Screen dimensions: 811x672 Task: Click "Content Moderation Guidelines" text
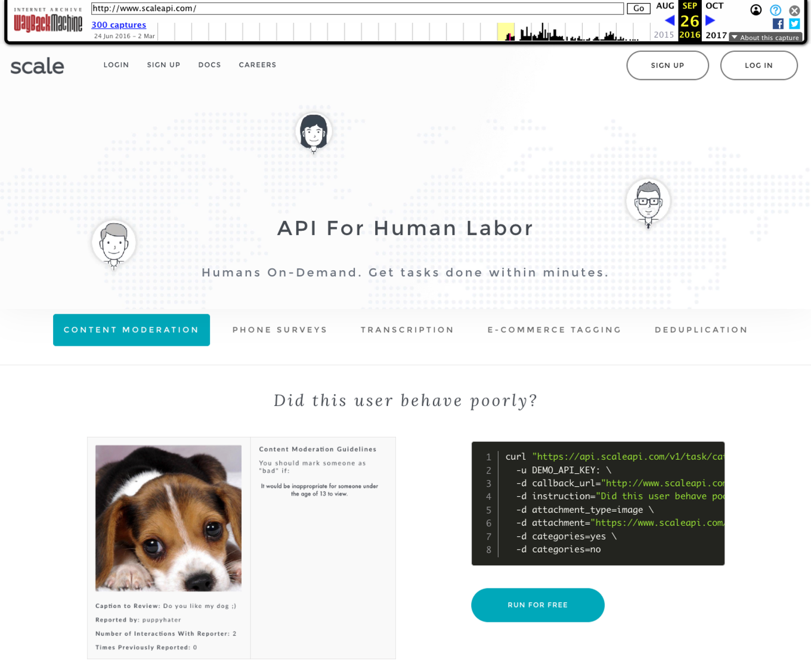click(318, 450)
